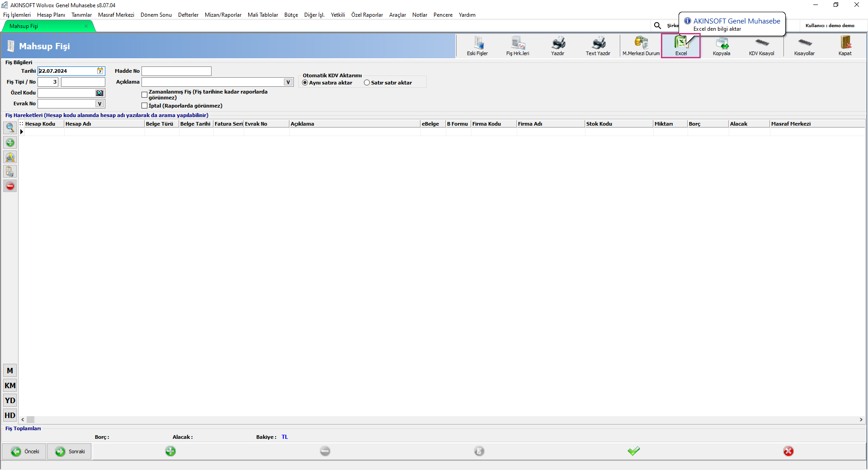The height and width of the screenshot is (470, 868).
Task: Click the horizontal scrollbar right arrow
Action: [861, 420]
